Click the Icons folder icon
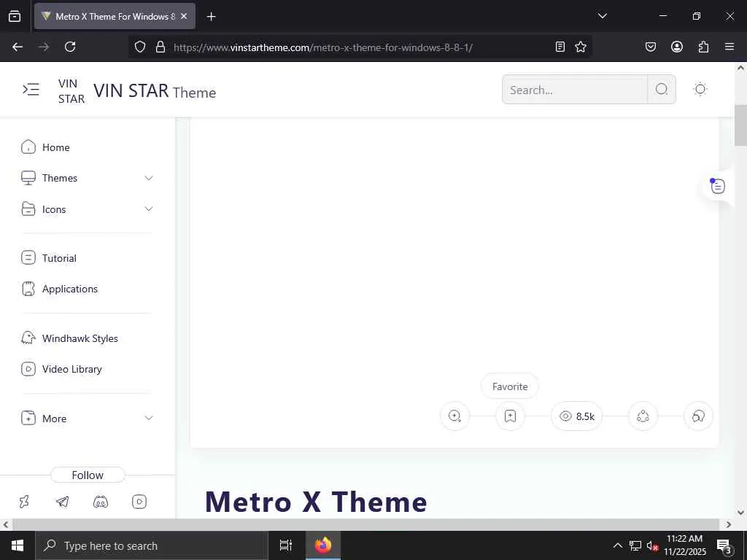The width and height of the screenshot is (747, 560). 28,209
